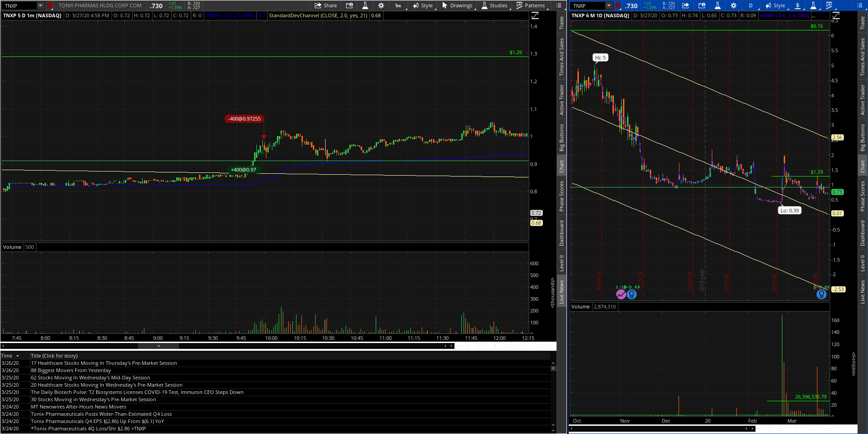Expand the TNXP symbol dropdown in the daily chart
Screen dimensions: 868x434
click(609, 5)
